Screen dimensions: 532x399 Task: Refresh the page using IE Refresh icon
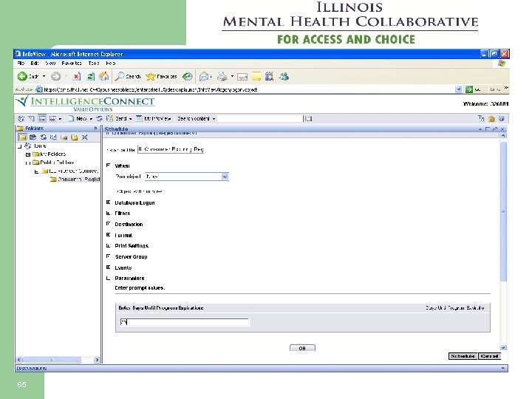[91, 77]
